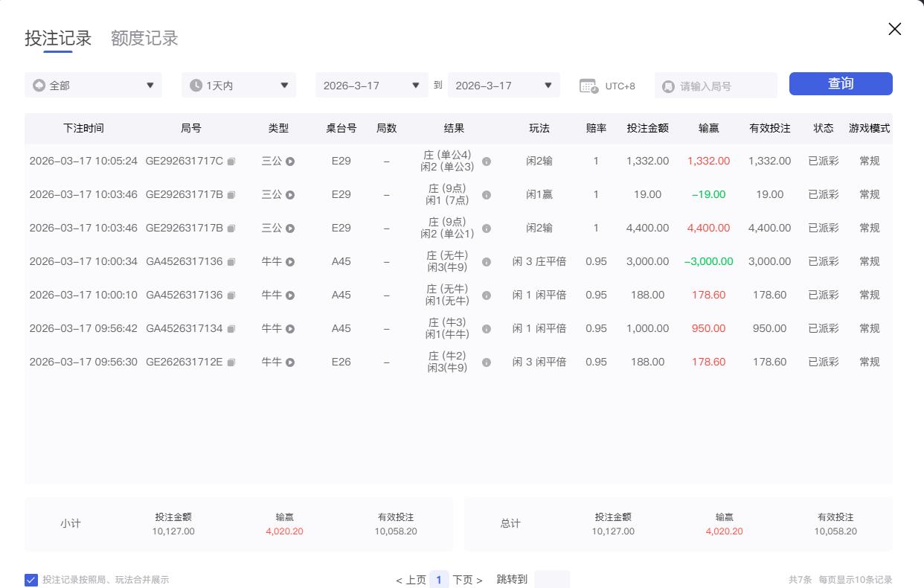The width and height of the screenshot is (924, 588).
Task: Show result info for 庄 (牛2) row
Action: [x=487, y=362]
